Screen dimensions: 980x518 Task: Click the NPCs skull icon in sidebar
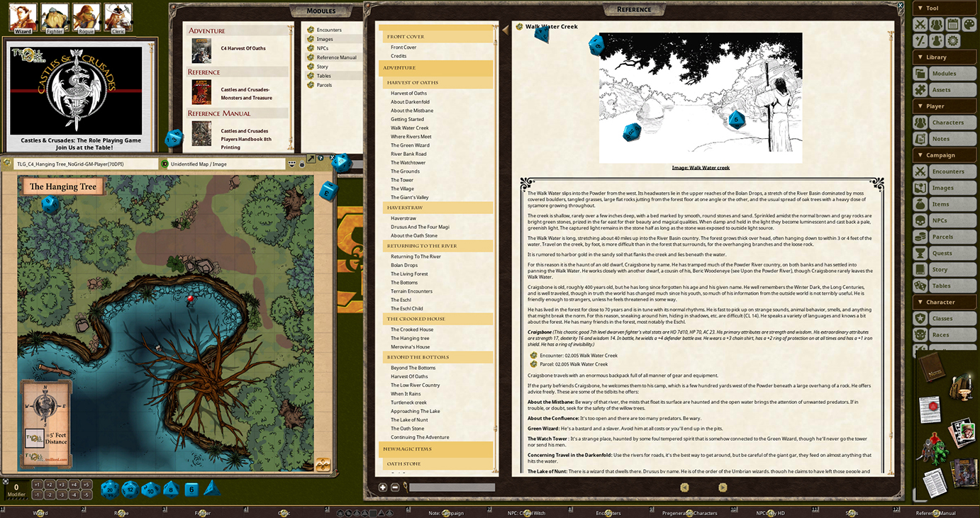click(920, 220)
